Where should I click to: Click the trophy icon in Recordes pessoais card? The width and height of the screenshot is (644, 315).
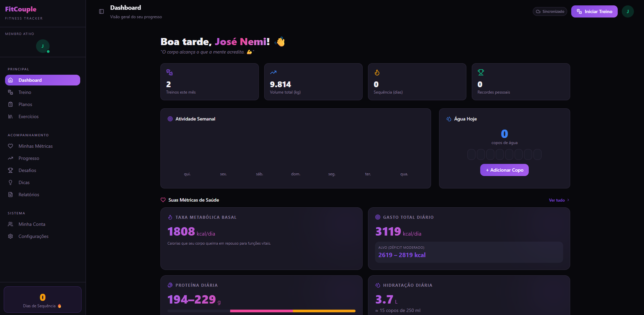(481, 72)
